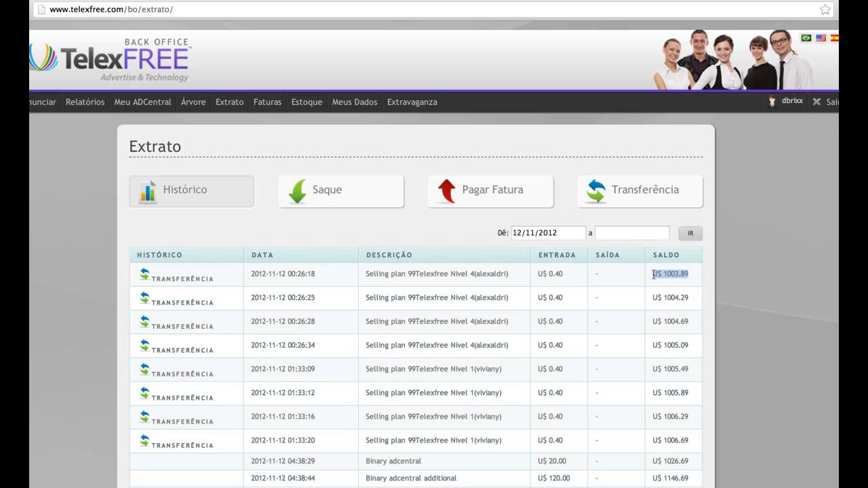This screenshot has width=868, height=488.
Task: Click the DATA column header
Action: [262, 255]
